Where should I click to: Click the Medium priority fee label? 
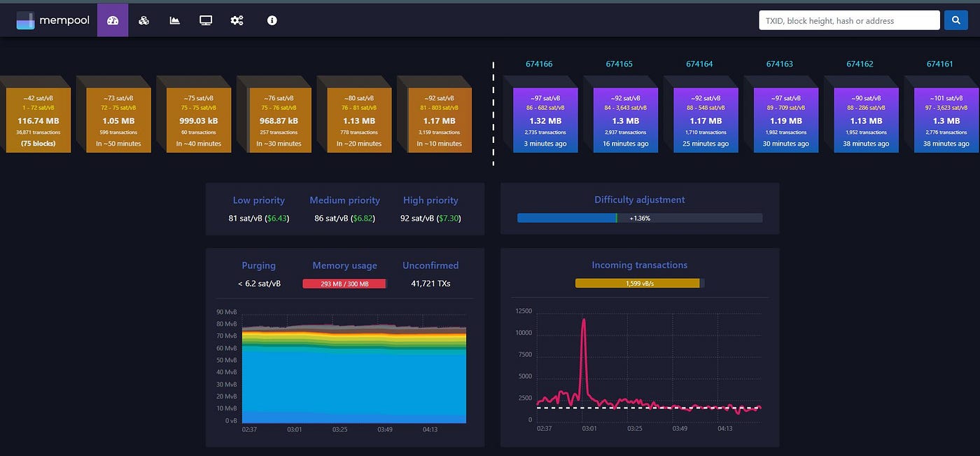pos(344,200)
